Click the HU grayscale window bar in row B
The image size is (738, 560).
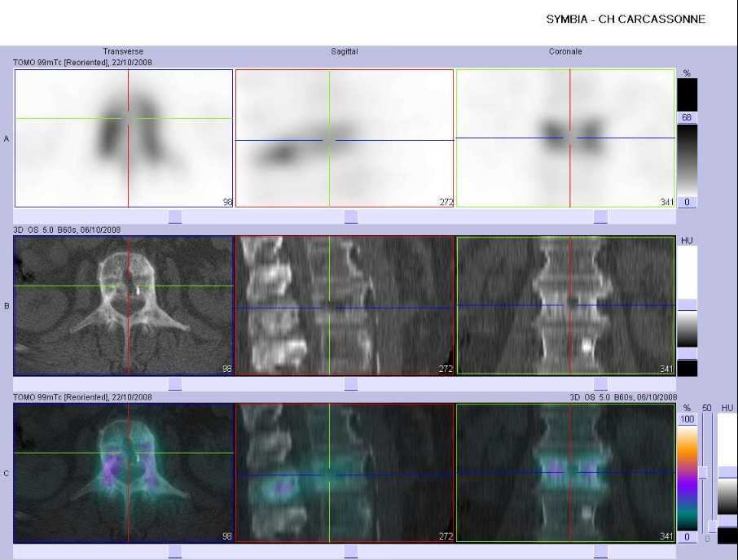tap(687, 329)
